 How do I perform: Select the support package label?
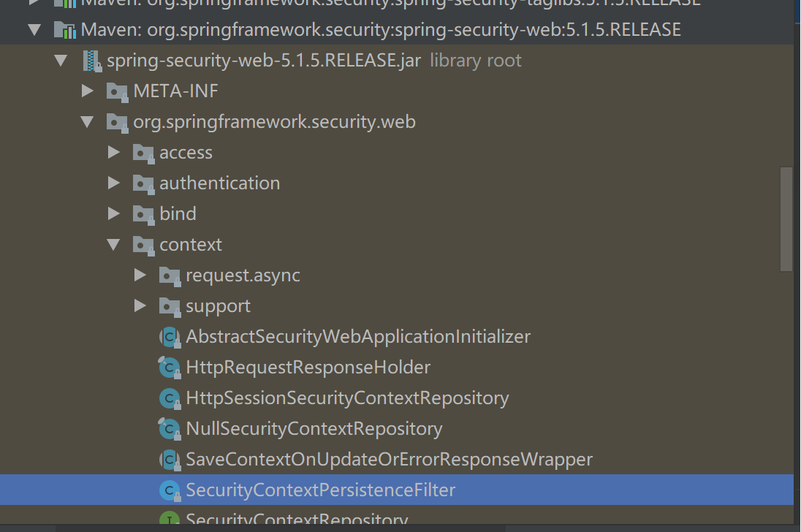coord(218,306)
